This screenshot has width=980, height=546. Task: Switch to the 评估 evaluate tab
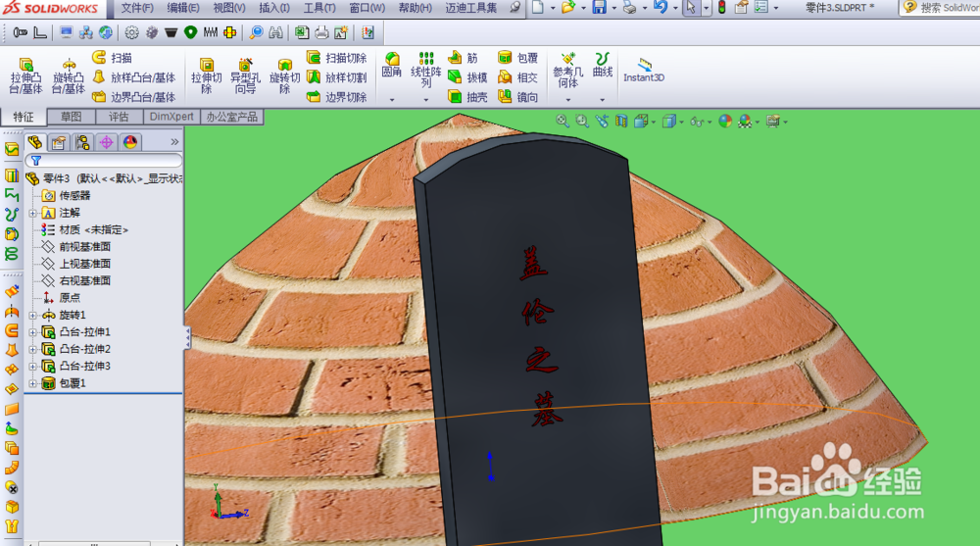click(119, 117)
